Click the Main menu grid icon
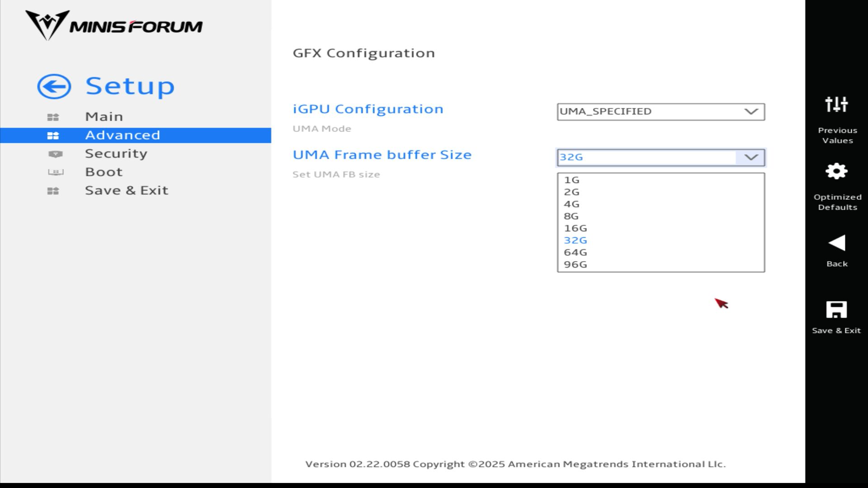The image size is (868, 488). click(x=53, y=117)
